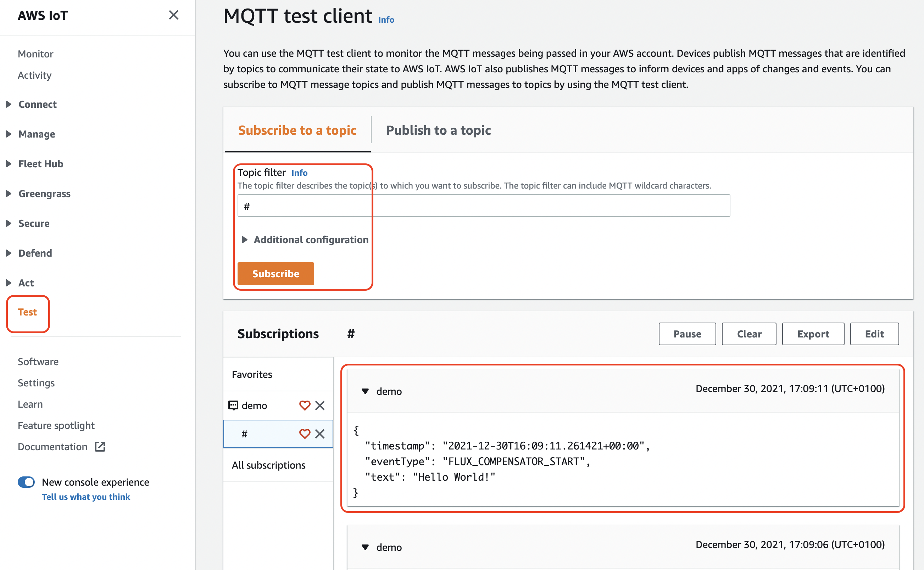Remove the # subscription with X icon
The width and height of the screenshot is (924, 570).
(320, 434)
